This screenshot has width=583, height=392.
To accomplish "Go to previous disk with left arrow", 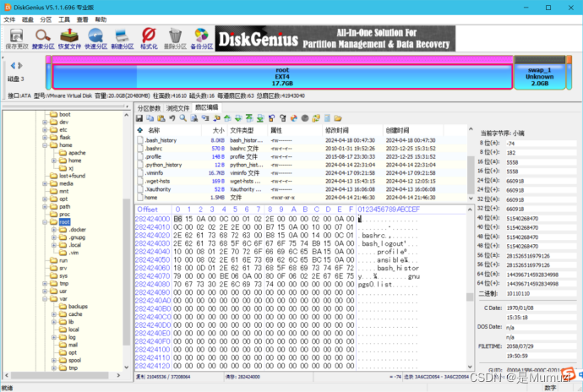I will [x=13, y=65].
